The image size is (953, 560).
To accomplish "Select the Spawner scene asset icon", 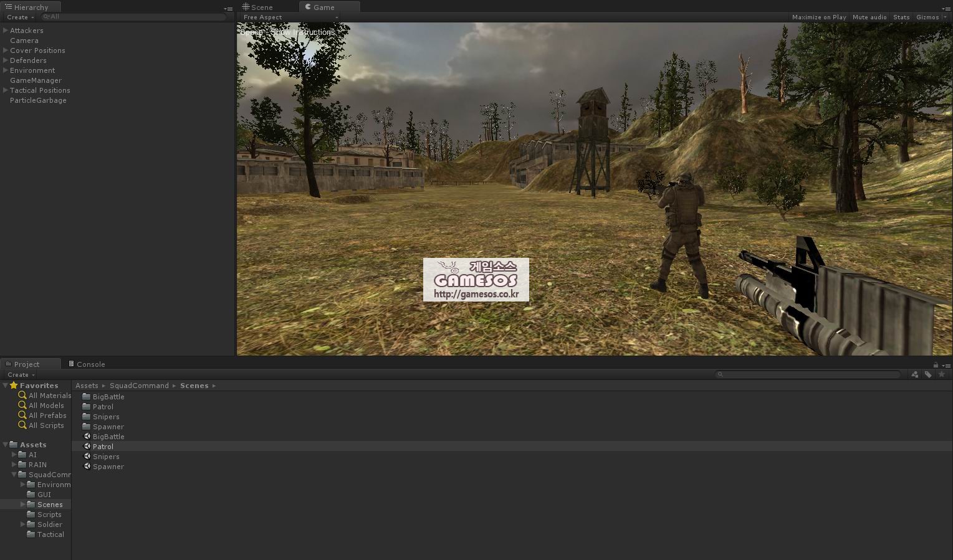I will pos(87,467).
